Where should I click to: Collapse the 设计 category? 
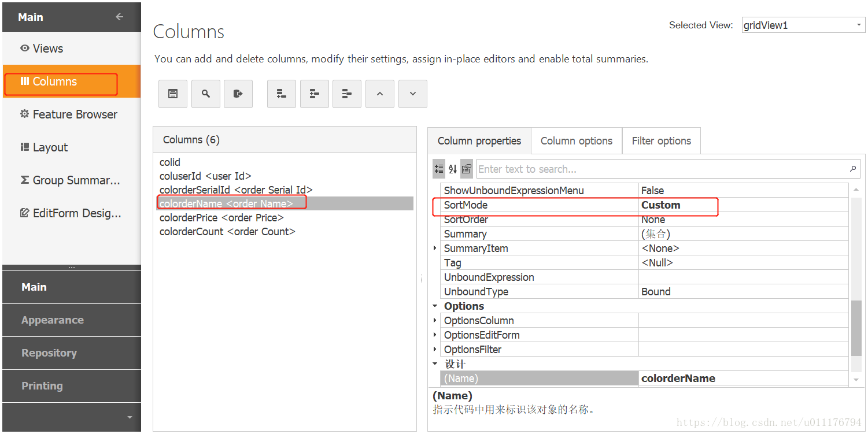tap(435, 363)
